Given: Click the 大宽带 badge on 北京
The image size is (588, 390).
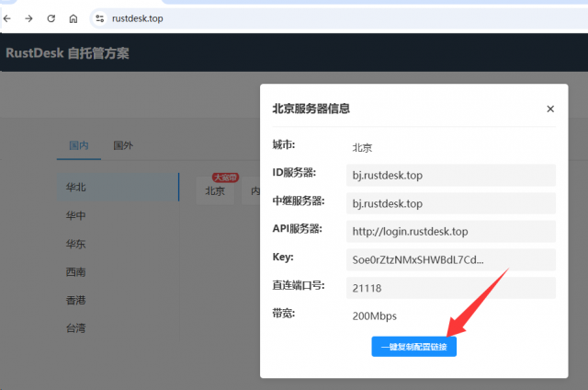Looking at the screenshot, I should (225, 178).
